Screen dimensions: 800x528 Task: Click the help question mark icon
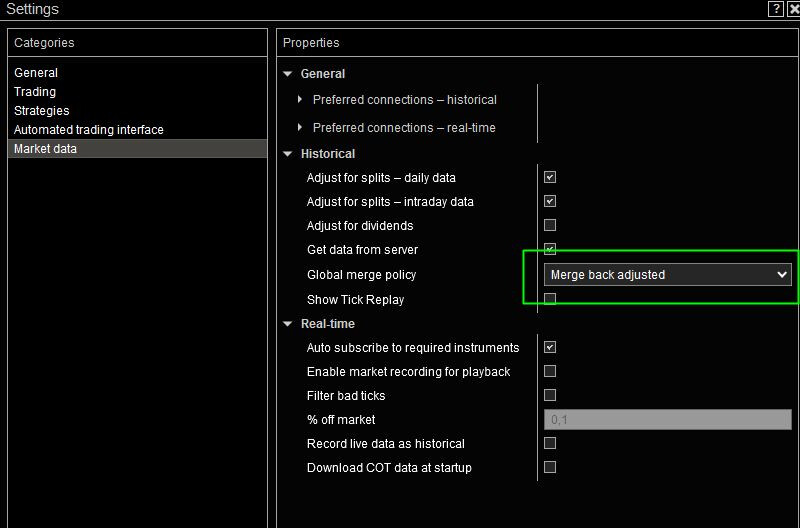776,9
